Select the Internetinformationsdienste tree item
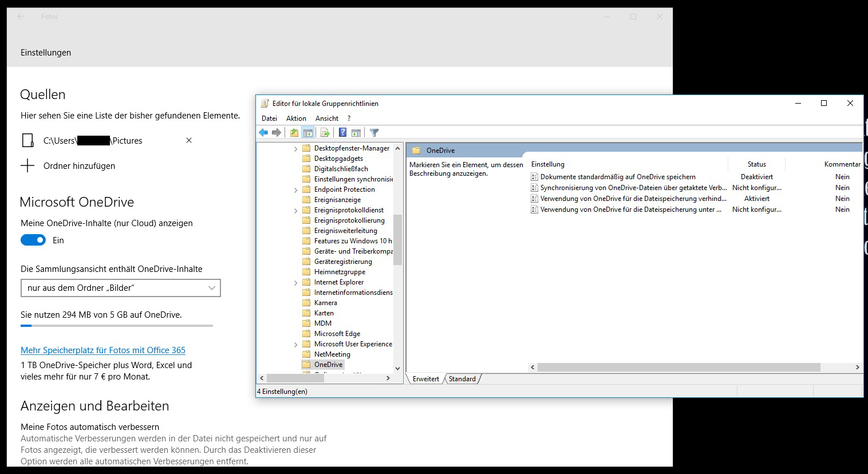Viewport: 868px width, 474px height. coord(353,293)
